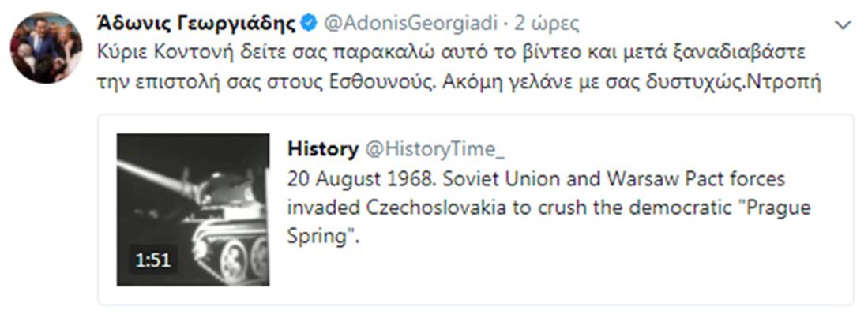Click Adonis Georgiadis profile avatar photo

[x=45, y=47]
